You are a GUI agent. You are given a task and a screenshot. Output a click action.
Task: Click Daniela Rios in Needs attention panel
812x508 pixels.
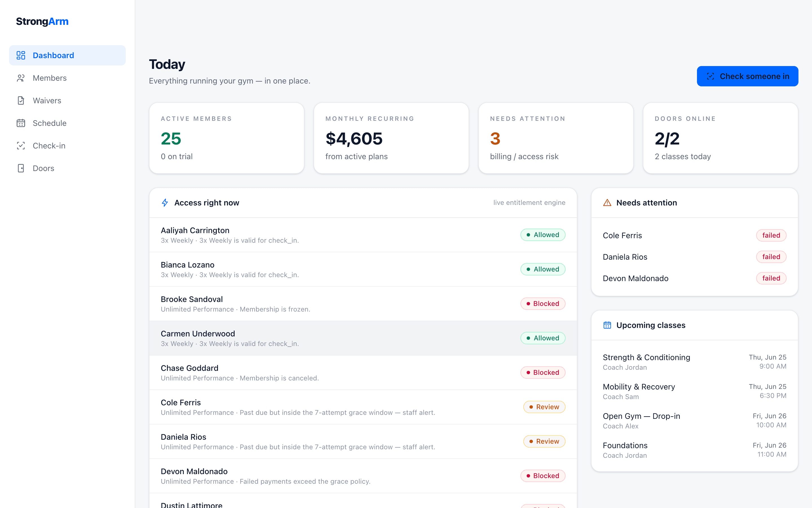coord(625,257)
